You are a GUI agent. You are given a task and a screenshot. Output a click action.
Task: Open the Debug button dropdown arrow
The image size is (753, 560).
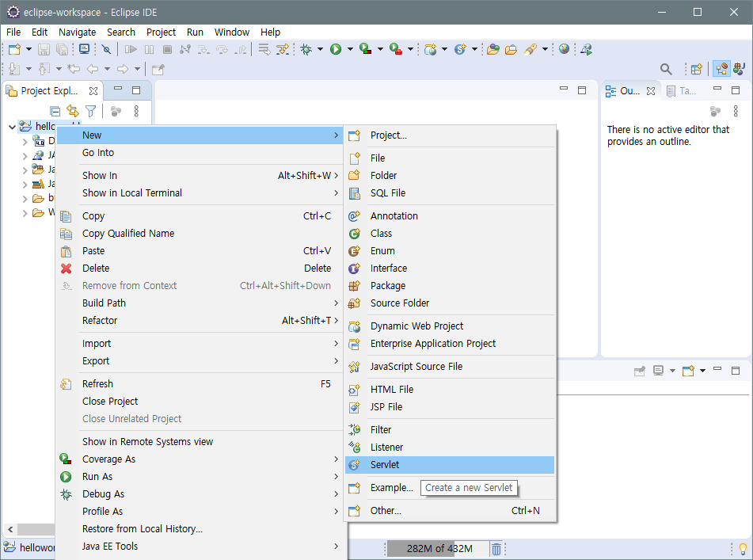(321, 49)
